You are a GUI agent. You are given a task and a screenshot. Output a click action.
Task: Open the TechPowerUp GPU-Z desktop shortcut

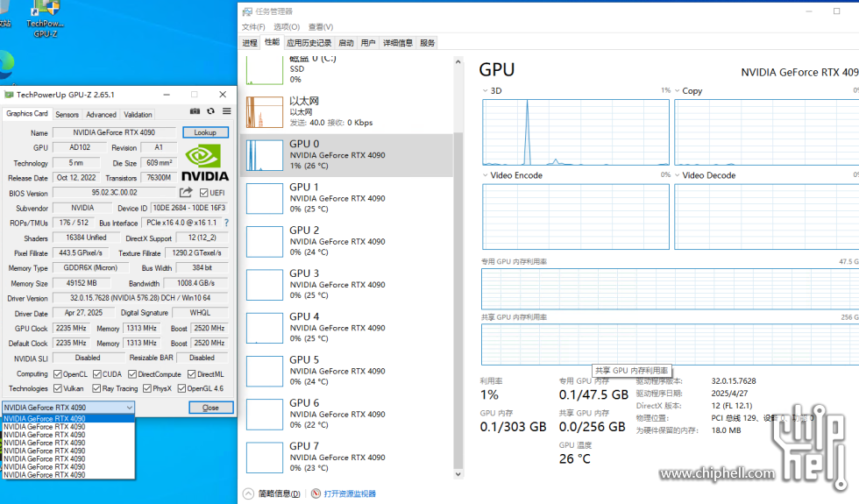click(x=46, y=19)
